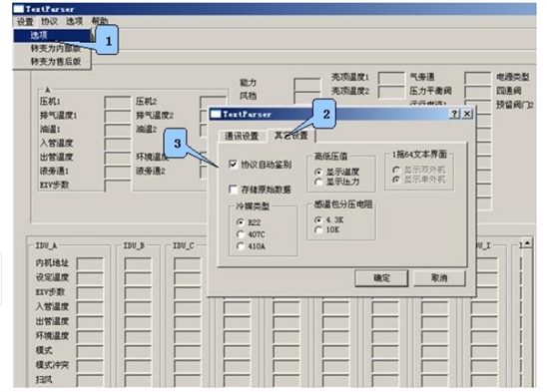Close the TextParser options dialog
547x392 pixels.
[x=467, y=114]
